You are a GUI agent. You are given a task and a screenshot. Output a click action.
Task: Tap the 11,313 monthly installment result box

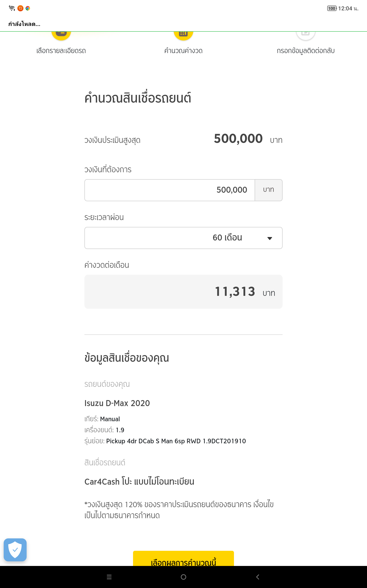coord(183,291)
